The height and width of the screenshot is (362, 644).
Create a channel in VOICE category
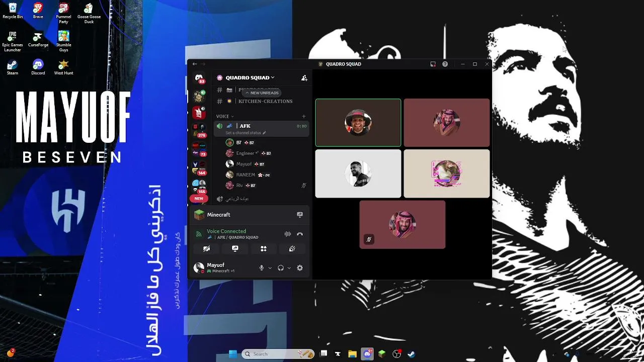(303, 116)
